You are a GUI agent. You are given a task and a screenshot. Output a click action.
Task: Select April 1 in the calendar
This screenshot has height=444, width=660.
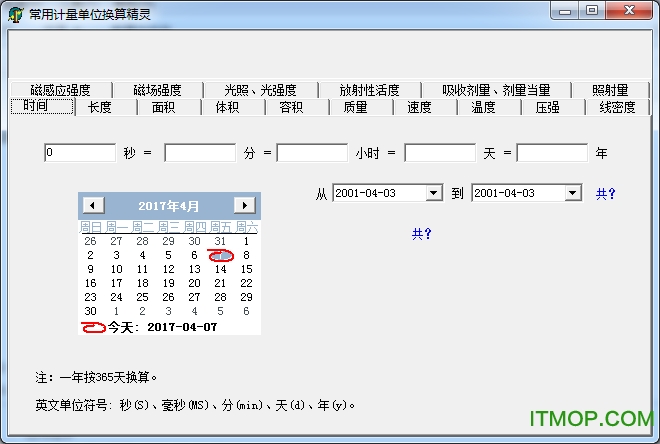[x=247, y=241]
